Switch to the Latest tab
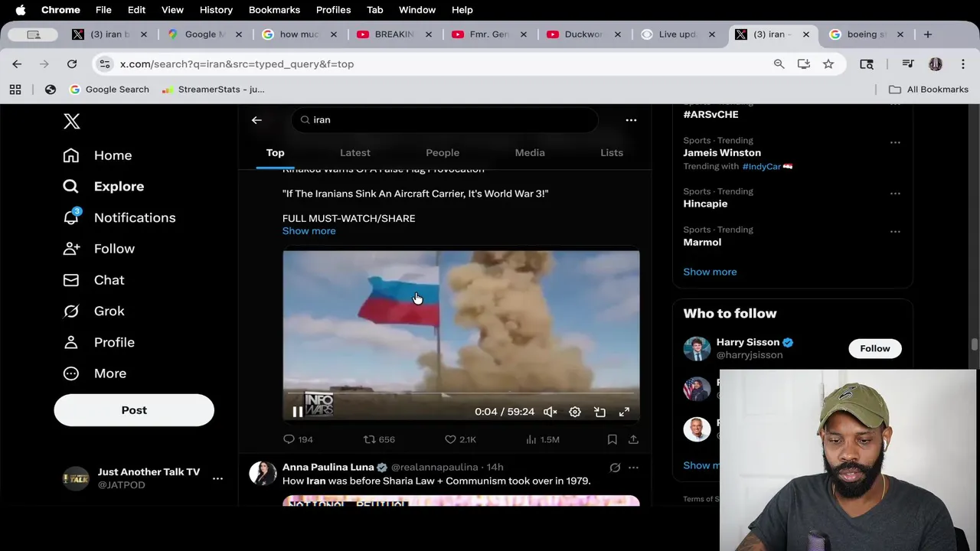Image resolution: width=980 pixels, height=551 pixels. (355, 152)
